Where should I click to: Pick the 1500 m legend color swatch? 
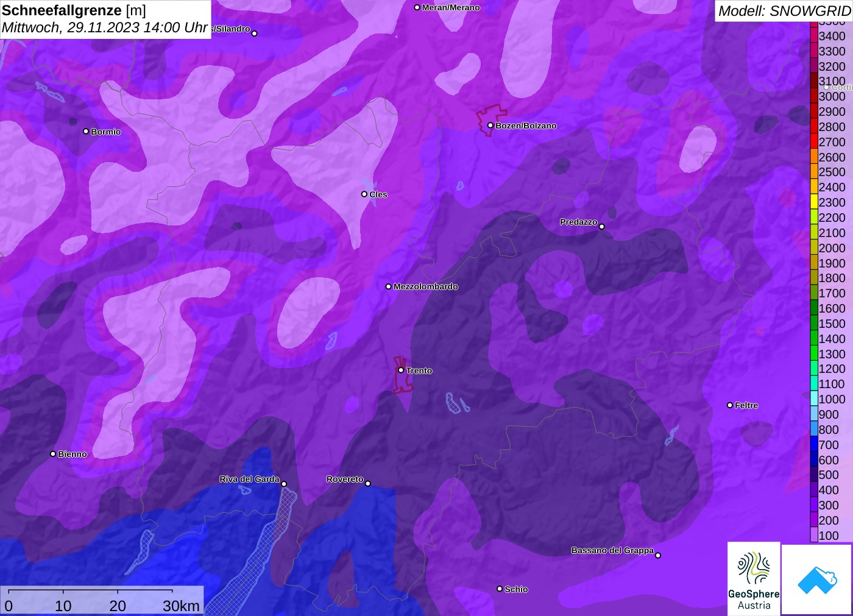click(813, 323)
